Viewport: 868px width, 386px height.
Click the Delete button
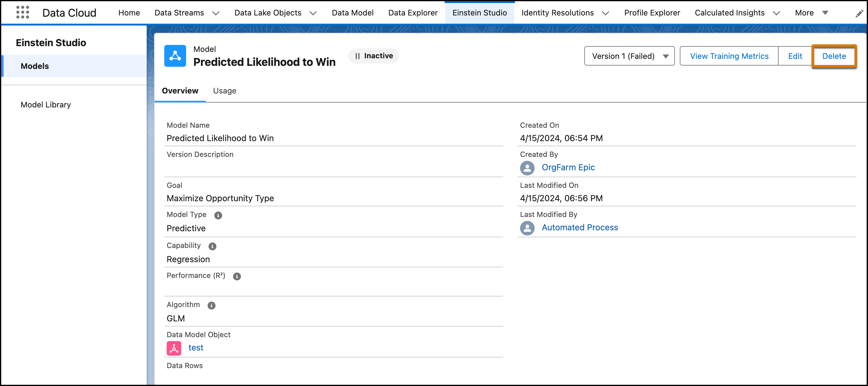834,56
